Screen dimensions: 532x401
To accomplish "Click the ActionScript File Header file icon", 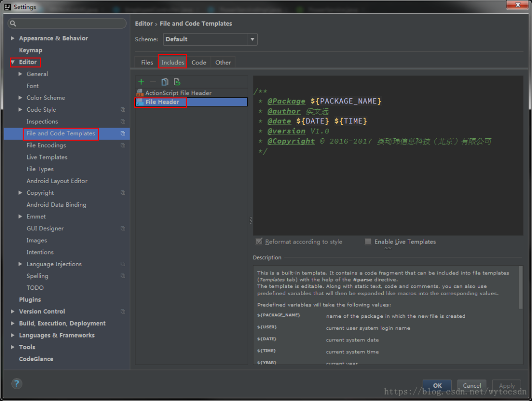I will [140, 93].
